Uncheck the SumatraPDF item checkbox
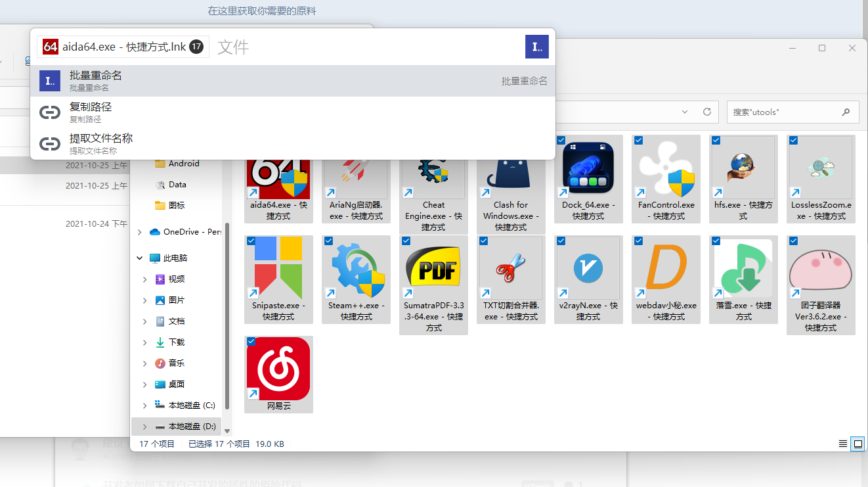The height and width of the screenshot is (487, 868). tap(406, 241)
